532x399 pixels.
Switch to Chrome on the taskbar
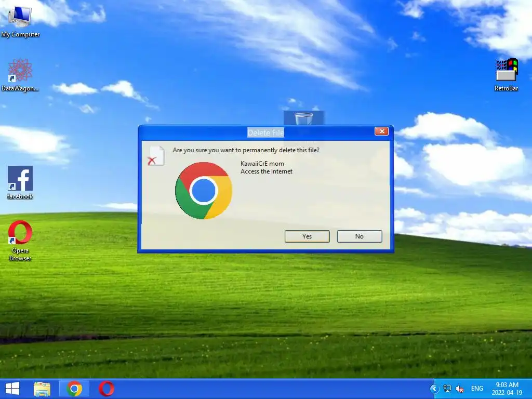[x=74, y=389]
